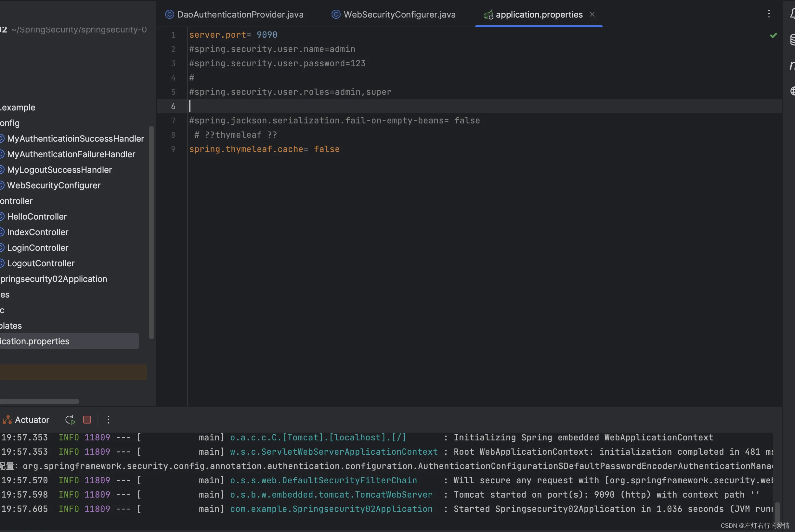Open the run toolbar more actions menu
795x532 pixels.
click(x=108, y=420)
